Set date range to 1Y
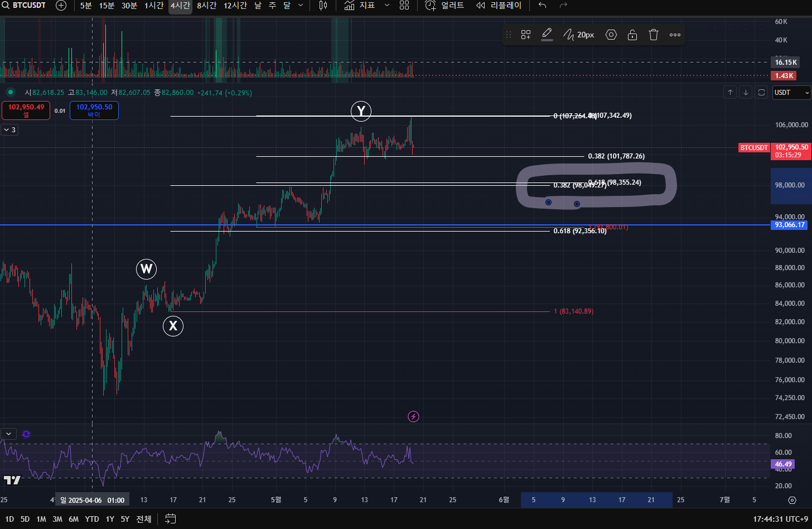The height and width of the screenshot is (529, 812). click(110, 519)
